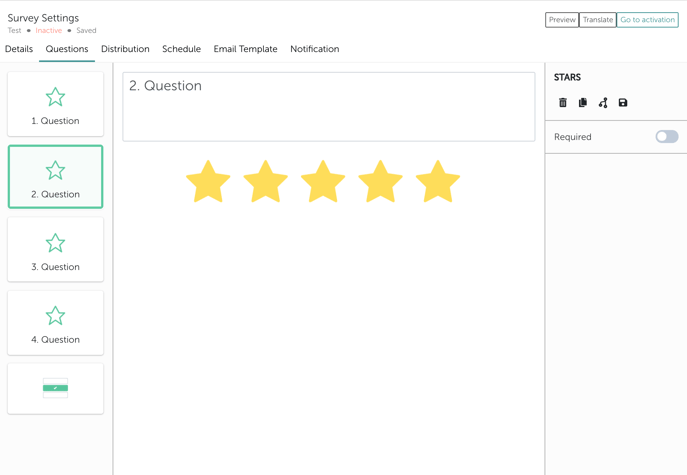Image resolution: width=687 pixels, height=475 pixels.
Task: Open the Distribution tab
Action: [x=125, y=49]
